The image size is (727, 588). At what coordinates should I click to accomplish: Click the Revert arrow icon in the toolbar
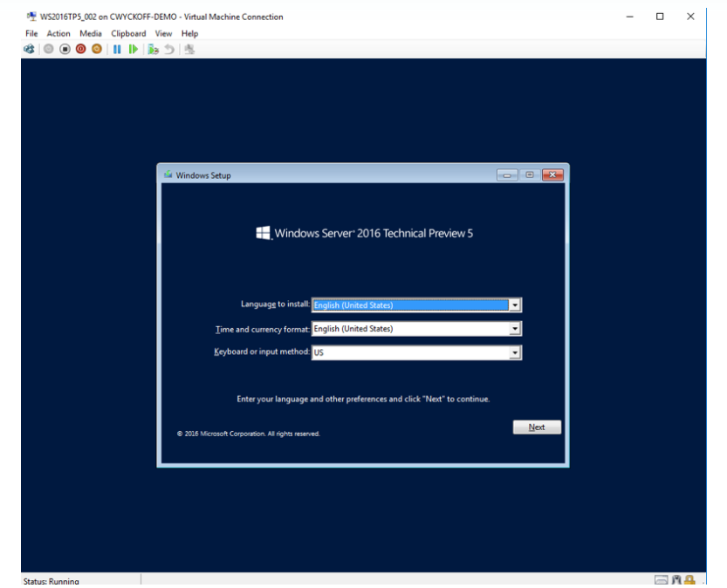169,50
